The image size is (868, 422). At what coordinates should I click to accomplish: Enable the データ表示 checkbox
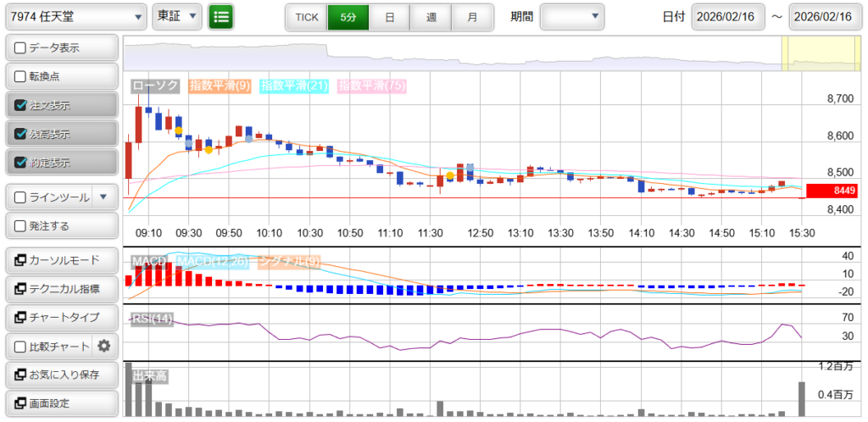pyautogui.click(x=20, y=48)
